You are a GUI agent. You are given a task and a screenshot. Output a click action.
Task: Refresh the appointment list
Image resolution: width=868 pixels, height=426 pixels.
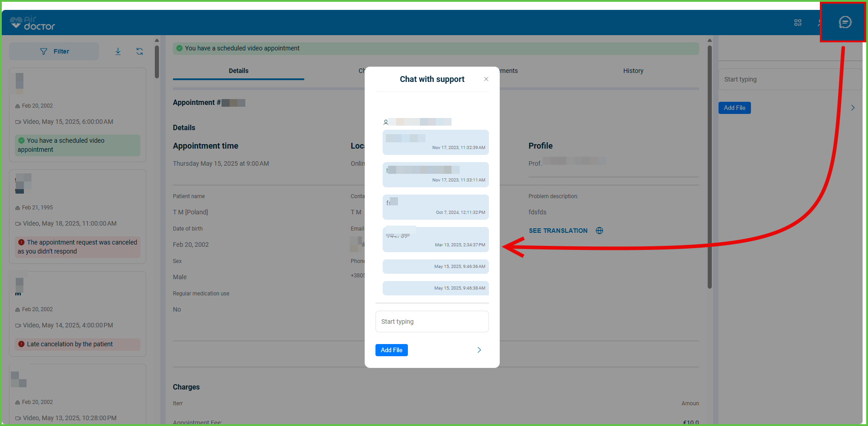pos(140,51)
